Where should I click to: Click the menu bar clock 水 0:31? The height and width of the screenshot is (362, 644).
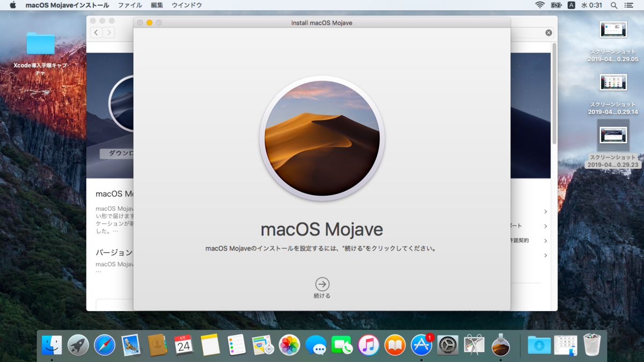[592, 5]
